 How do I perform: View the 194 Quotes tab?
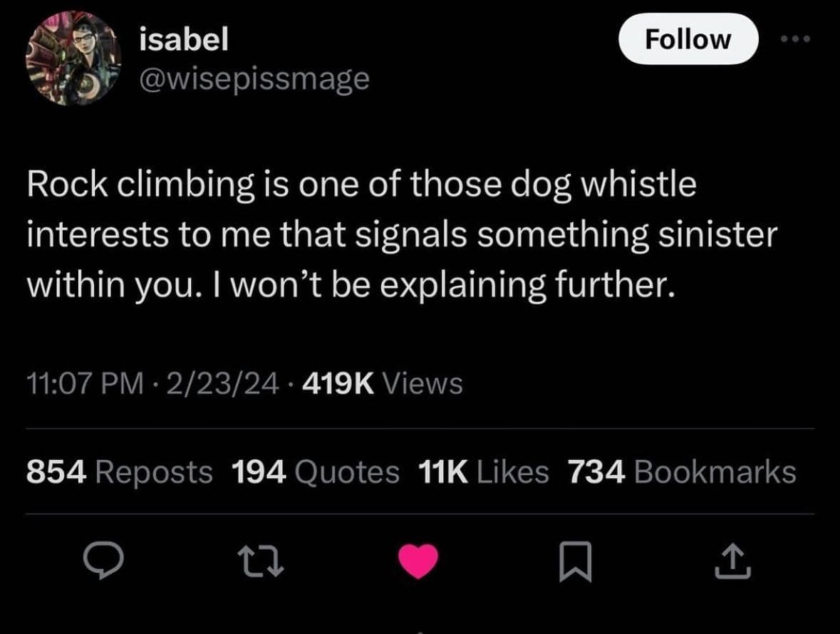(313, 471)
